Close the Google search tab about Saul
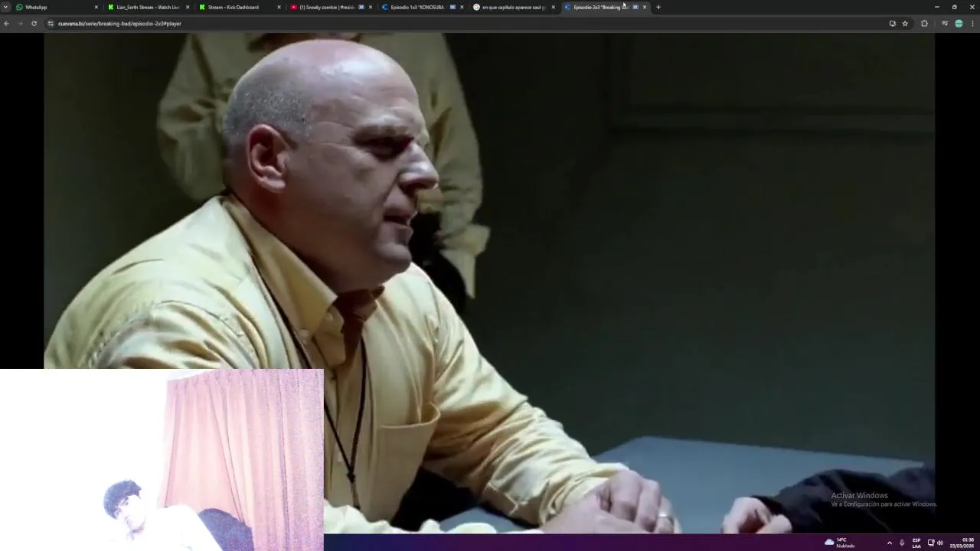 click(x=553, y=7)
